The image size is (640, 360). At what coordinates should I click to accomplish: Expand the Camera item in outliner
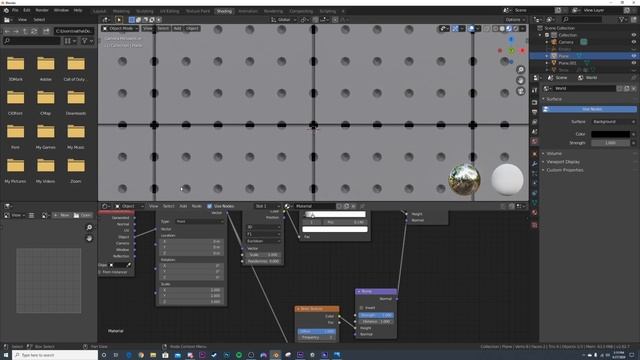tap(547, 42)
